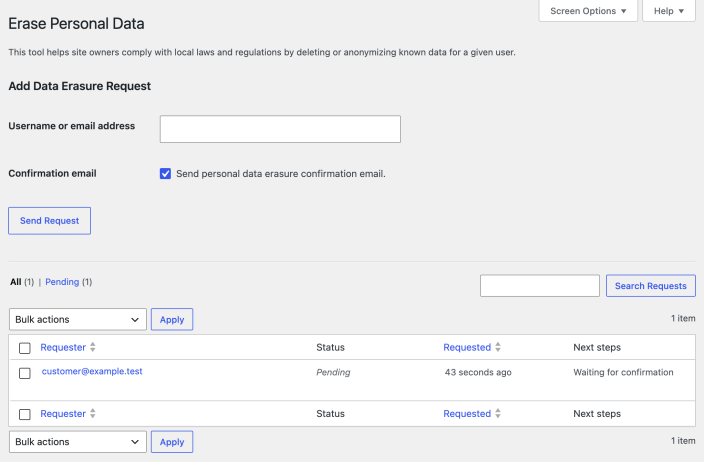Tick the select-all checkbox in table footer
This screenshot has width=704, height=462.
(25, 414)
